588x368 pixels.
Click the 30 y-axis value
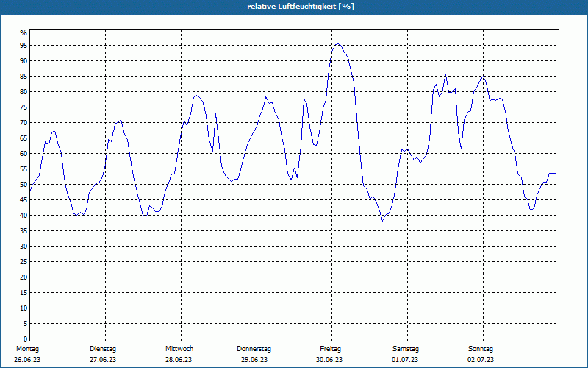(24, 247)
